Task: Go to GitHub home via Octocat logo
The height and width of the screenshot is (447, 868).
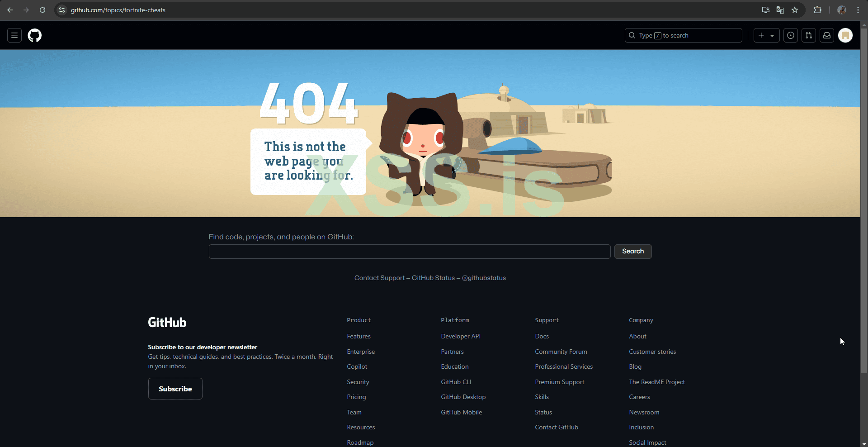Action: (35, 35)
